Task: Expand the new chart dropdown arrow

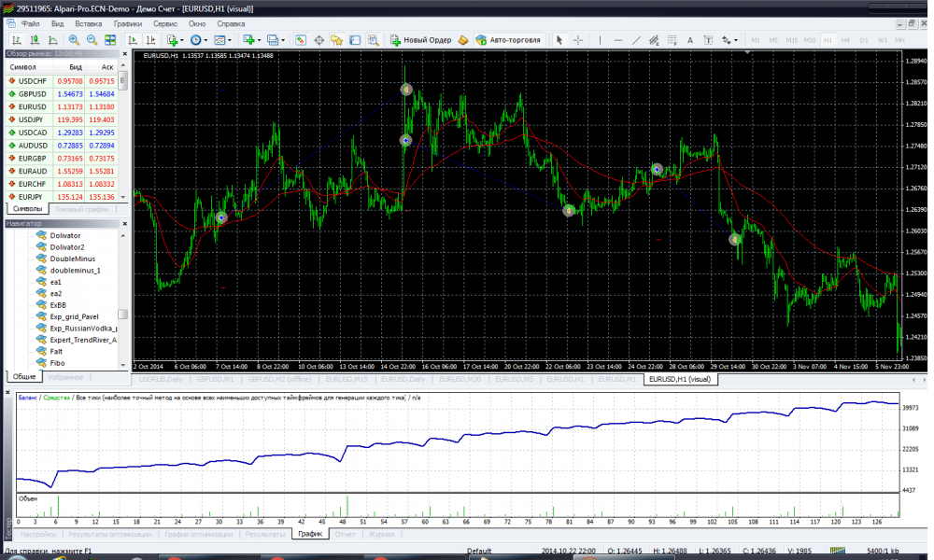Action: coord(259,40)
